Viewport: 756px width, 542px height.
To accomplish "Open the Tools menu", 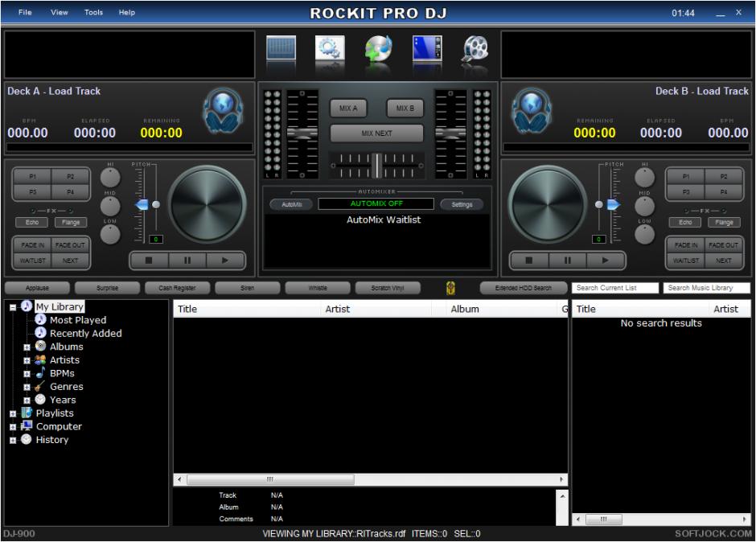I will pyautogui.click(x=93, y=13).
